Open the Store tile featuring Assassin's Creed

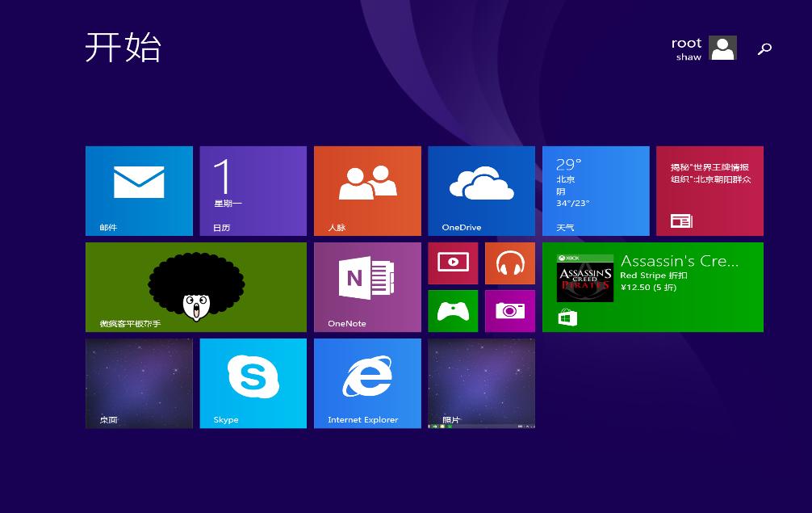coord(652,287)
